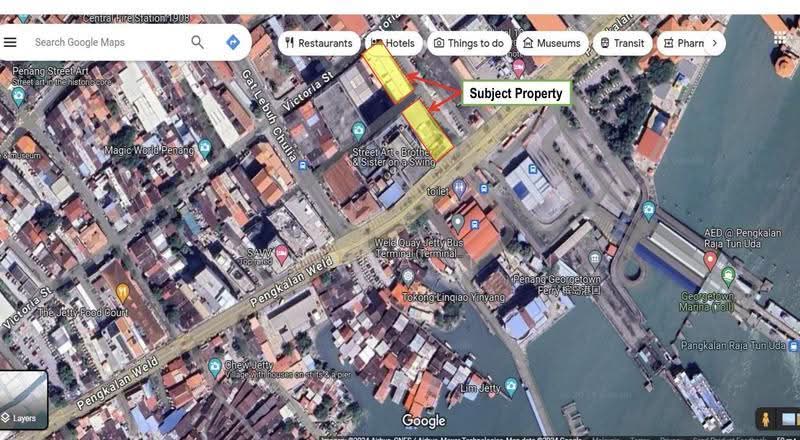Select the Street View pegman
This screenshot has width=800, height=440.
click(x=765, y=419)
